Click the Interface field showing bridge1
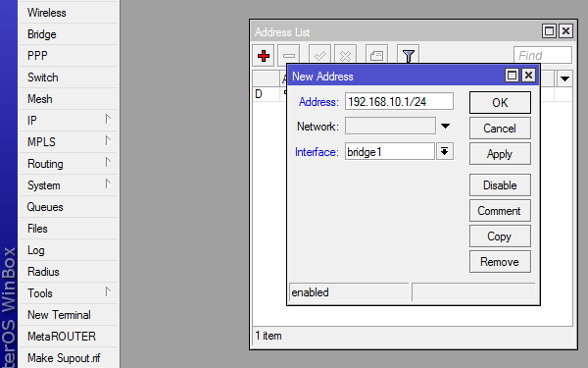 click(390, 151)
